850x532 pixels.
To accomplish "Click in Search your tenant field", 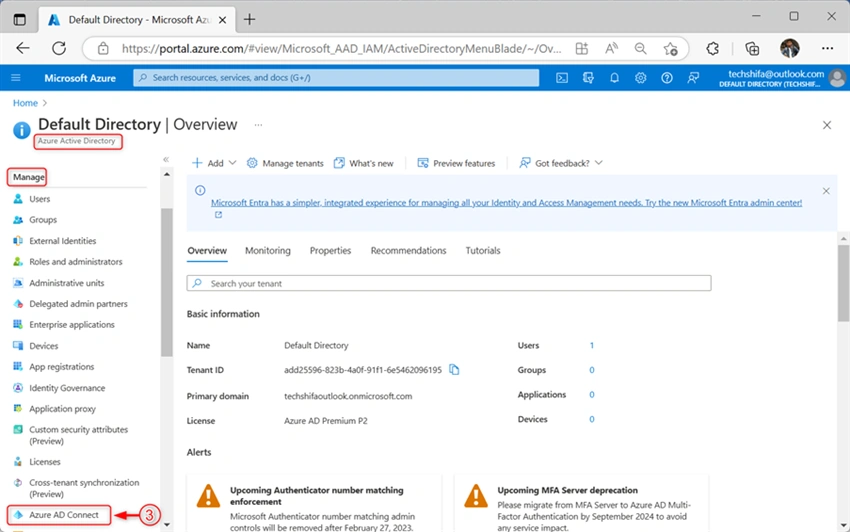I will click(x=449, y=283).
